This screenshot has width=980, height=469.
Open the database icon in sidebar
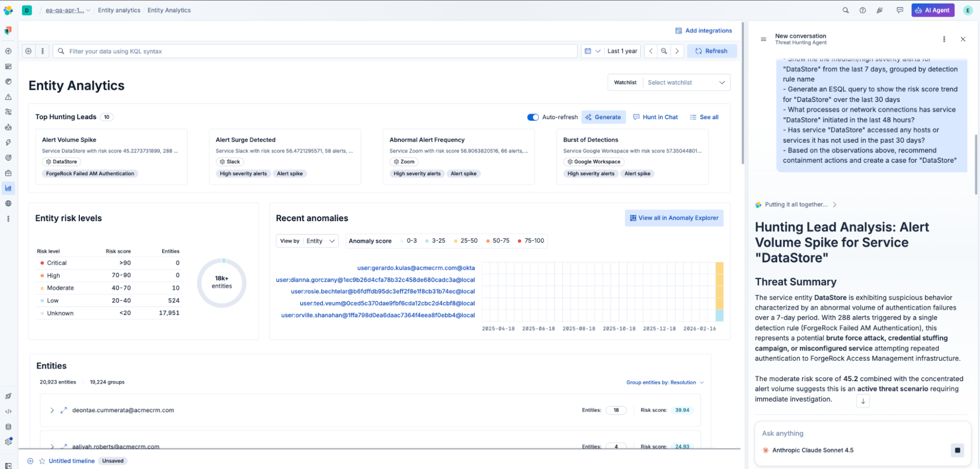(8, 427)
